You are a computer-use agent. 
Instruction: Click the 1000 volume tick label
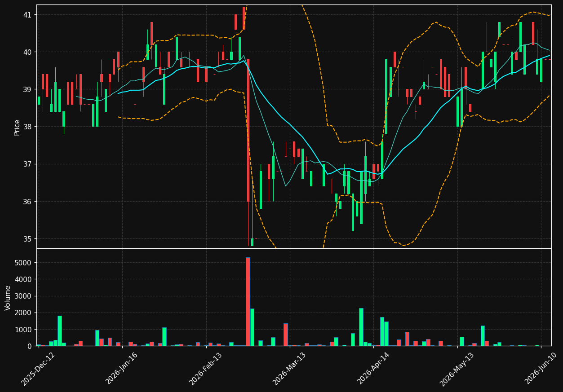(x=24, y=330)
